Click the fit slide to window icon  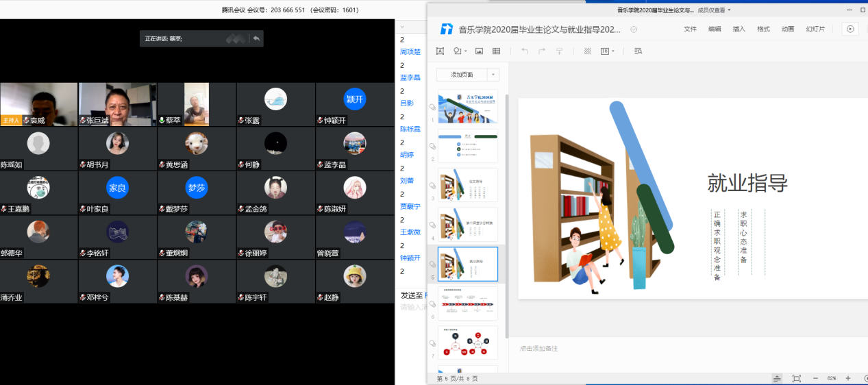coord(796,378)
